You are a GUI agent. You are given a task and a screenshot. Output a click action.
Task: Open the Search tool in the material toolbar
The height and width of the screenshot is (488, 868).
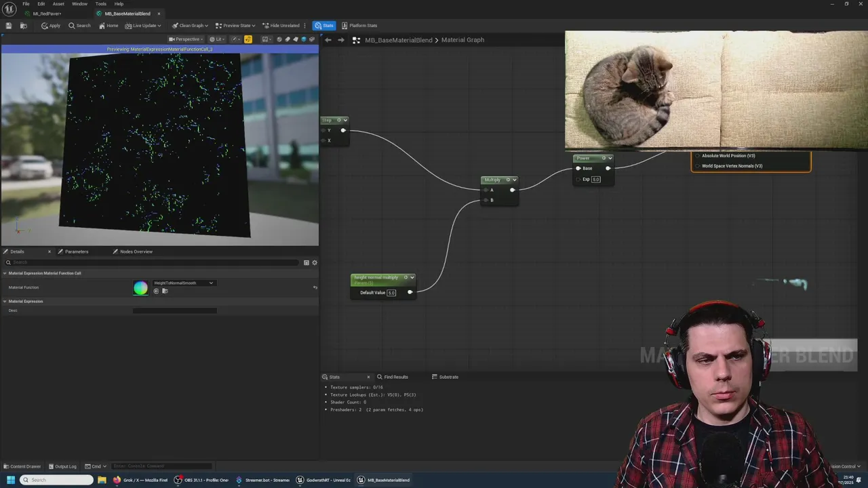[x=79, y=26]
